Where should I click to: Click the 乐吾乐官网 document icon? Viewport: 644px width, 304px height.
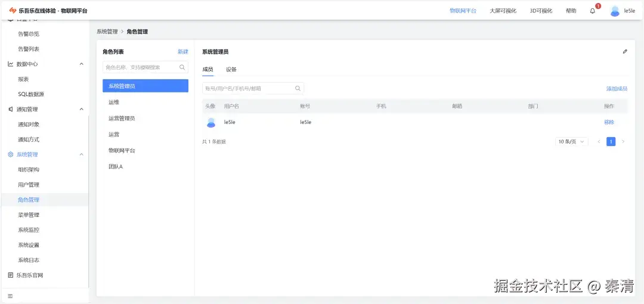pos(11,275)
